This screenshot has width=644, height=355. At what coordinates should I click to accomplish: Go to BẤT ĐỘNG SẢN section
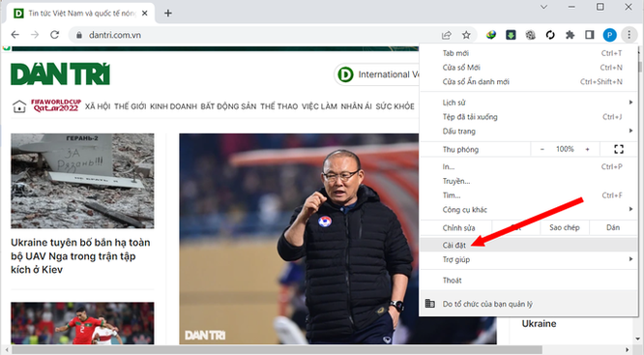click(228, 106)
